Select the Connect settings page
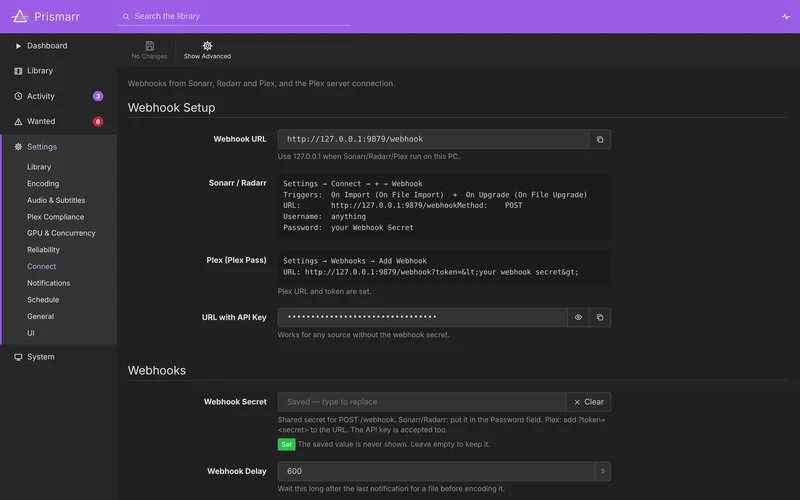The height and width of the screenshot is (500, 800). coord(41,266)
